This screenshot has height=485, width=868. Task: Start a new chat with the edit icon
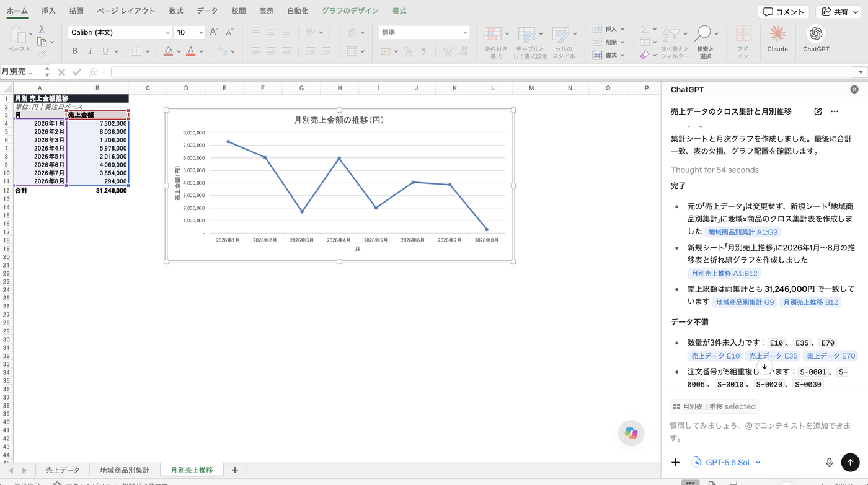pos(818,111)
